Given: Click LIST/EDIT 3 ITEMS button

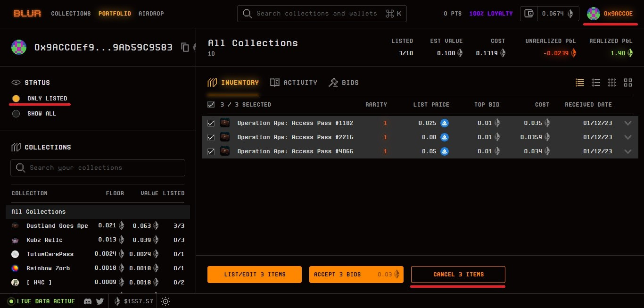Looking at the screenshot, I should [255, 275].
